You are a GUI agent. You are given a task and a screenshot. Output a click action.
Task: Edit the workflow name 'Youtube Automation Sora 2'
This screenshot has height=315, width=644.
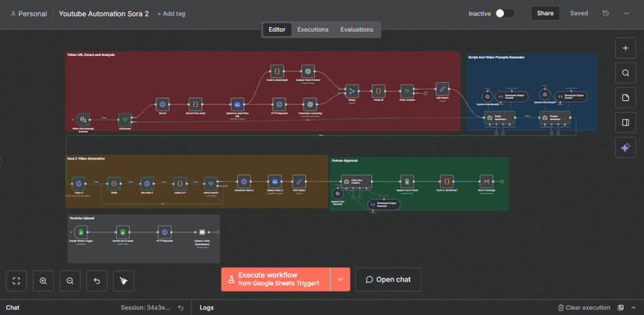point(104,13)
